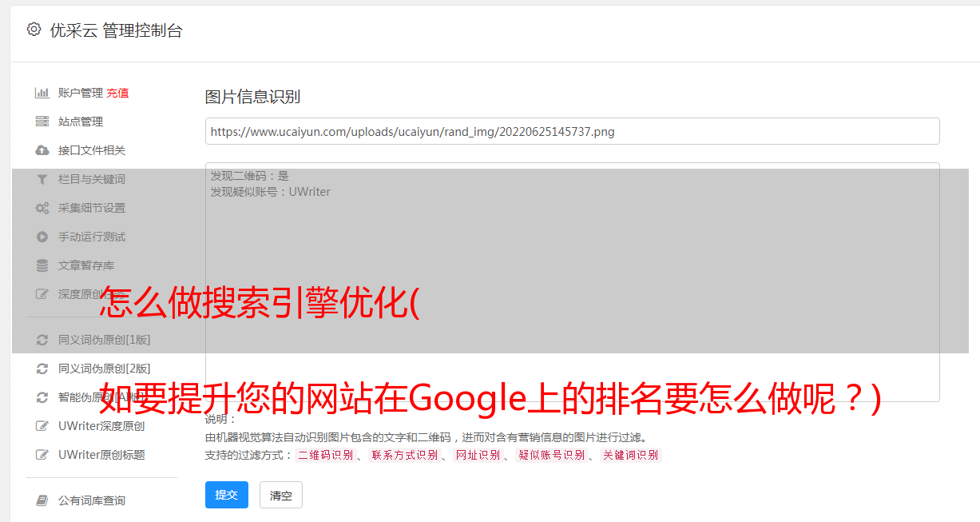Click the 关键词识别 tag
This screenshot has height=522, width=980.
630,455
